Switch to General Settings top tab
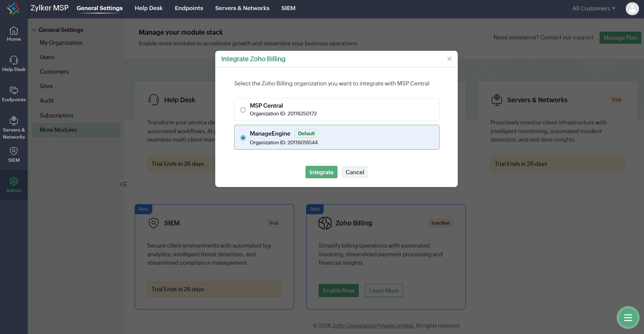This screenshot has width=644, height=334. point(100,8)
